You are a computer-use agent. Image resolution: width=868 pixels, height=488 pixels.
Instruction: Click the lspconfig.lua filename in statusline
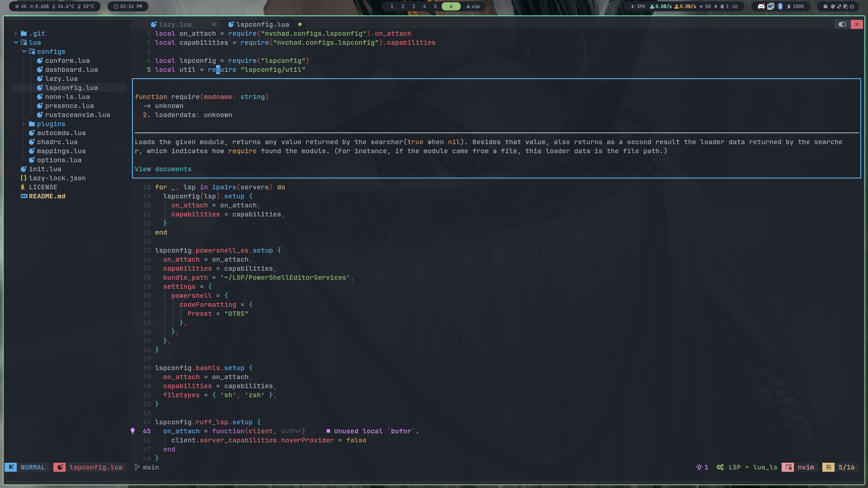coord(96,467)
